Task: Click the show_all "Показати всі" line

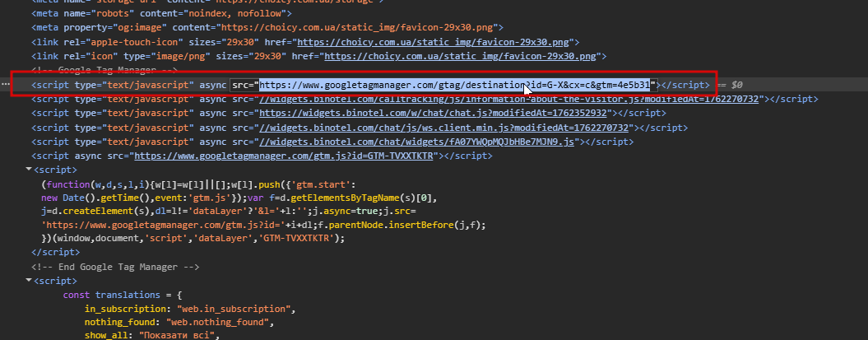Action: 152,335
